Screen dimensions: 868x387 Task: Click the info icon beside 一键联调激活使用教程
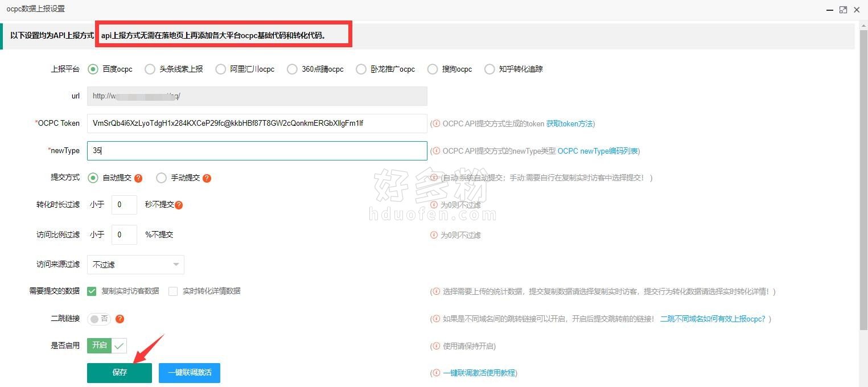[x=436, y=373]
